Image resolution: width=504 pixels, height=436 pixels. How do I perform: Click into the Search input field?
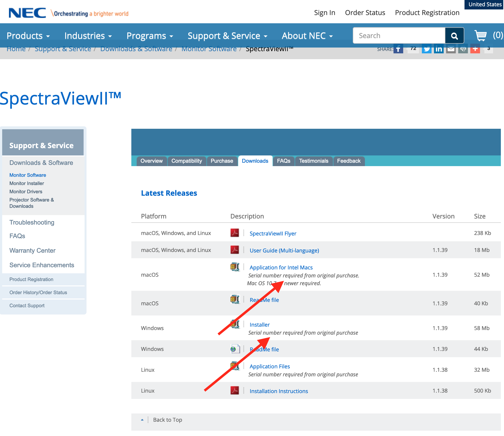pyautogui.click(x=398, y=36)
